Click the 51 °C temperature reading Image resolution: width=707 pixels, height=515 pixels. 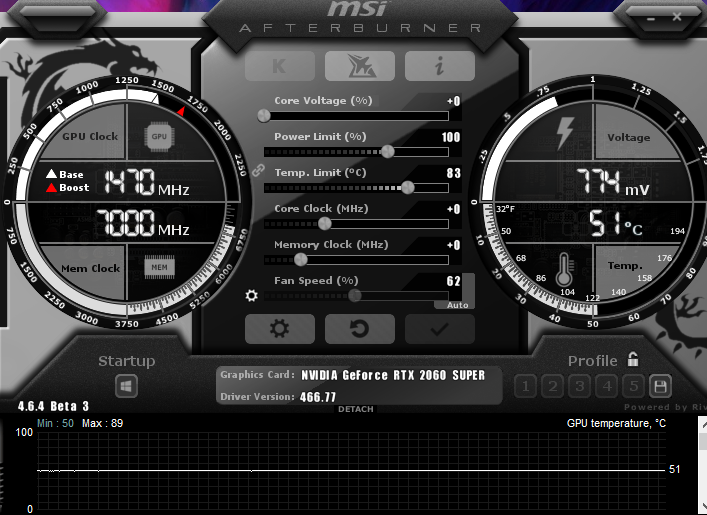[615, 223]
